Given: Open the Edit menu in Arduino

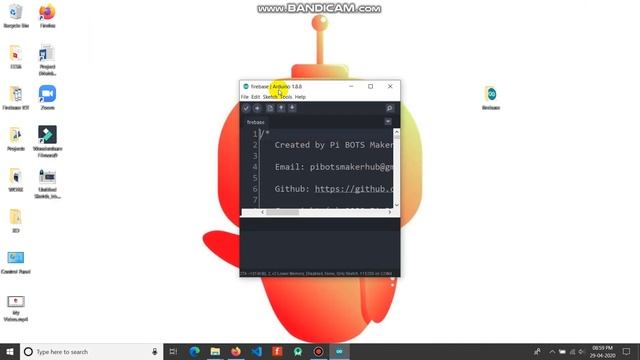Looking at the screenshot, I should pyautogui.click(x=256, y=97).
